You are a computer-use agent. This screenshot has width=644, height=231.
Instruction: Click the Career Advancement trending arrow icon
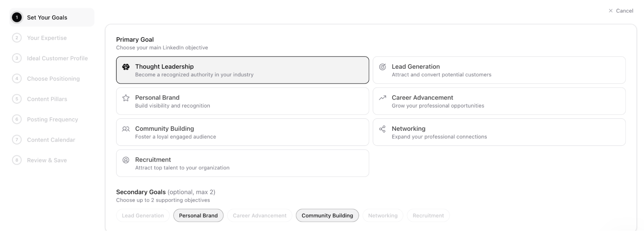[x=382, y=98]
